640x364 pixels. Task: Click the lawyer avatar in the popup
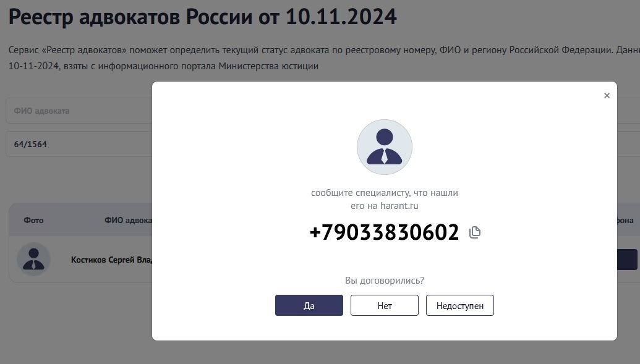click(x=385, y=147)
